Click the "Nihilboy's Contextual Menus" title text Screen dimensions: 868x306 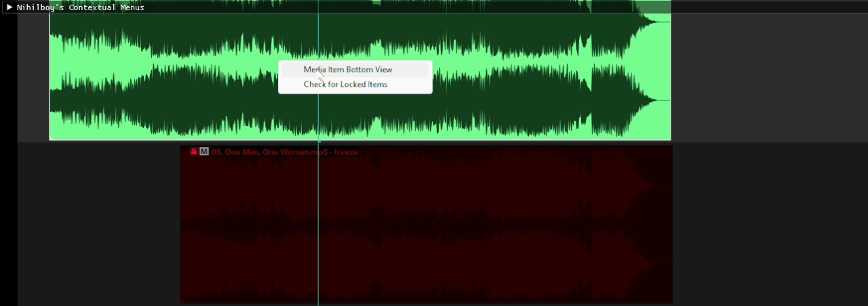pos(81,7)
